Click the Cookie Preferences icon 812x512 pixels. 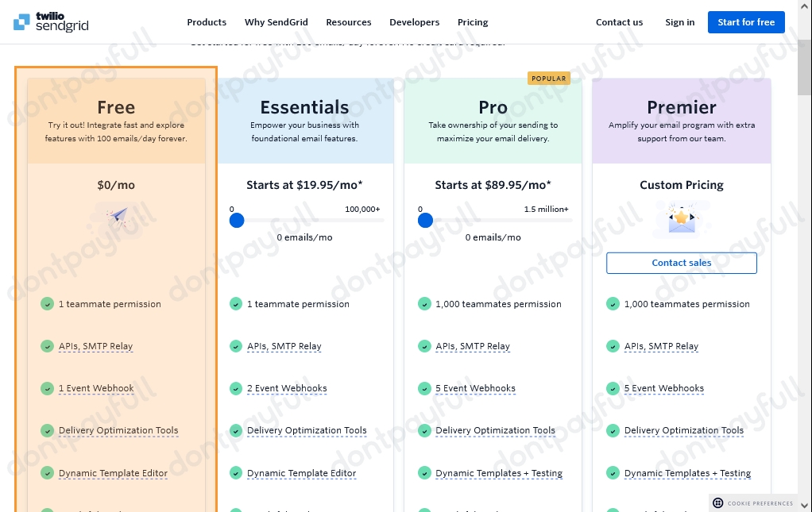click(x=717, y=502)
